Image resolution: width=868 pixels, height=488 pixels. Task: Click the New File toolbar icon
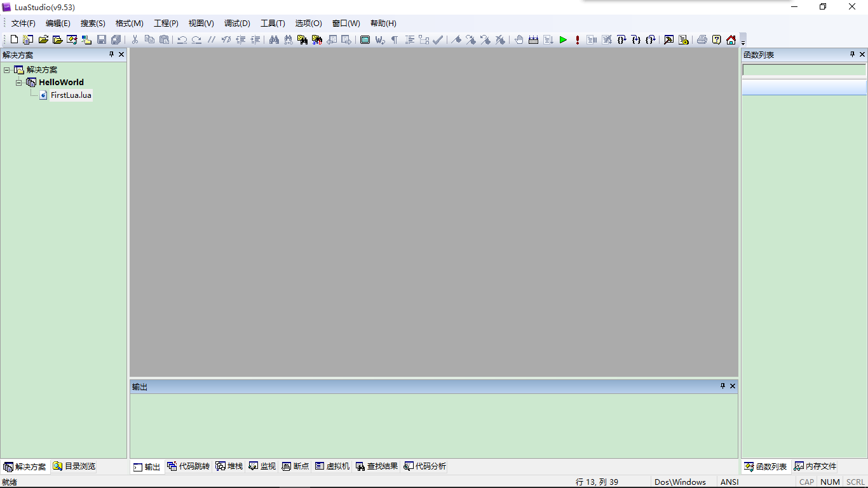14,39
